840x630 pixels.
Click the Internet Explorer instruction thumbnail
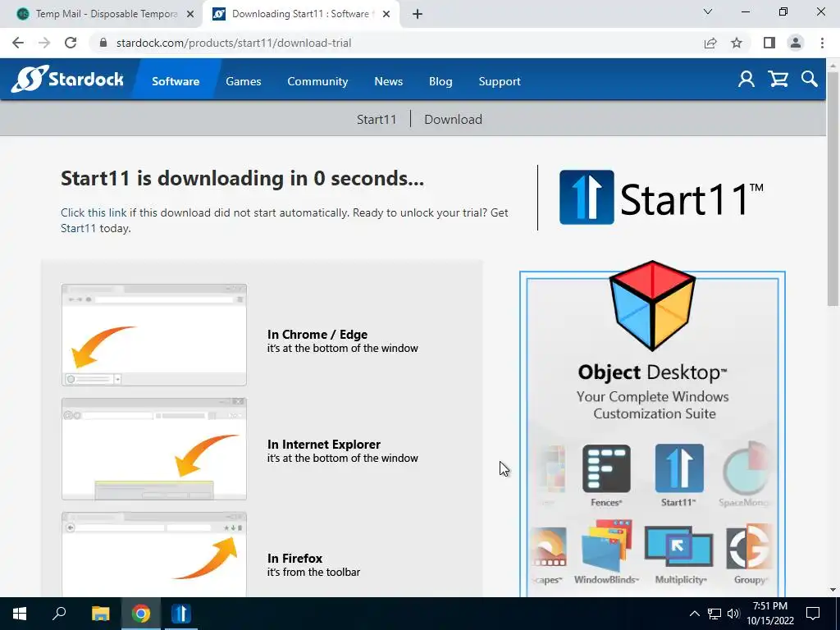click(x=154, y=449)
